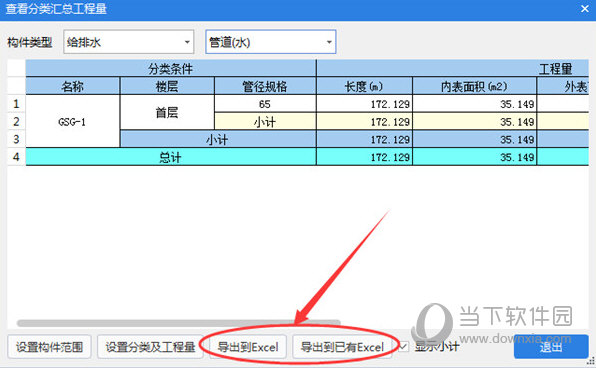Screen dimensions: 596x368
Task: Click row header number 3
Action: click(16, 139)
